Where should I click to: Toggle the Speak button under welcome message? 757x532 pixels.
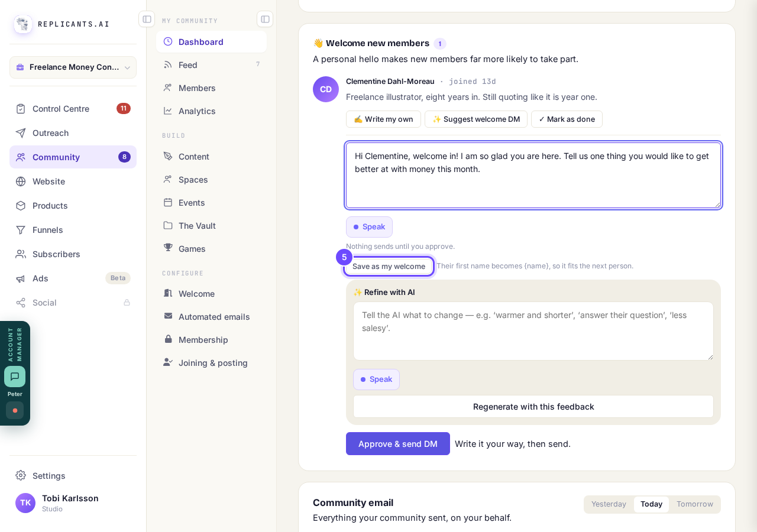(x=369, y=227)
